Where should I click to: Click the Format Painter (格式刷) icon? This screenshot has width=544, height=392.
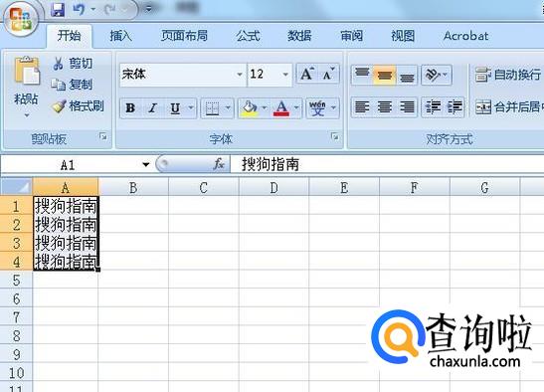point(59,105)
